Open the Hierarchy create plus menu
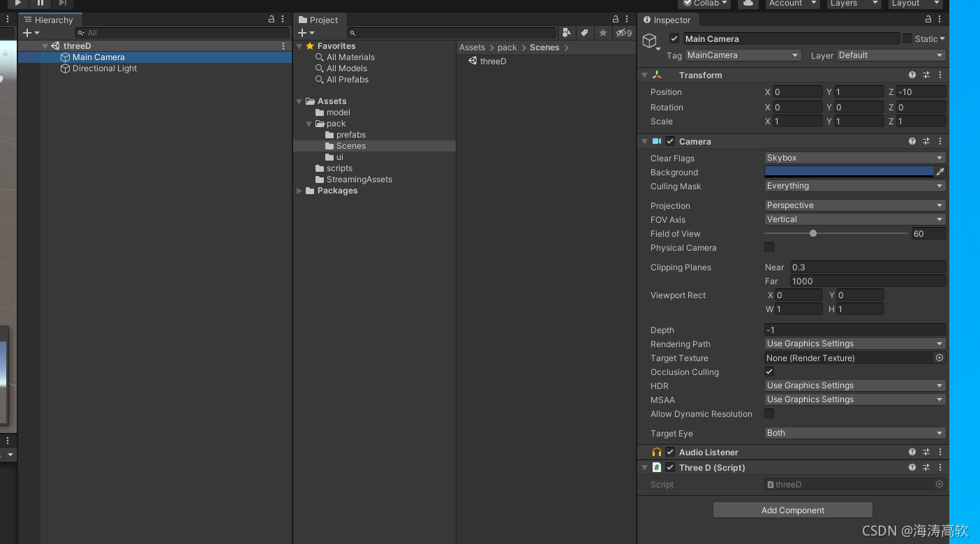This screenshot has height=544, width=980. pos(31,33)
